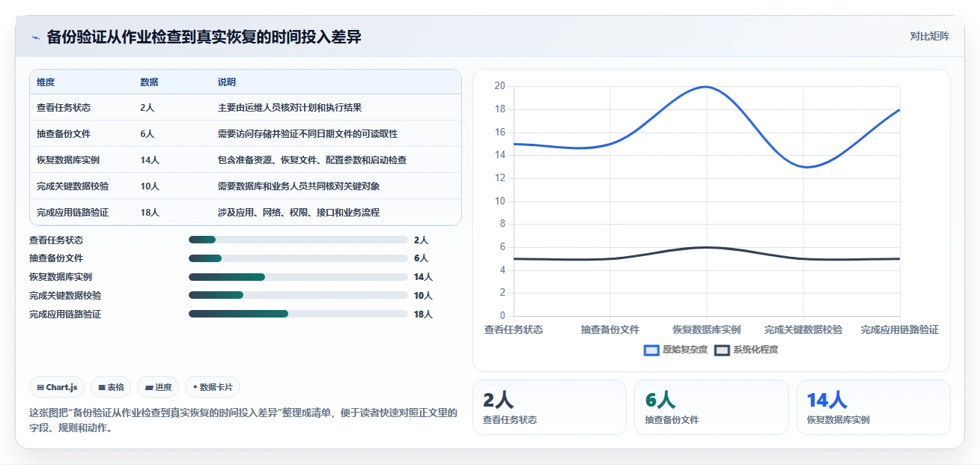Select the 数据卡片 tag chip
This screenshot has width=980, height=465.
click(x=213, y=387)
